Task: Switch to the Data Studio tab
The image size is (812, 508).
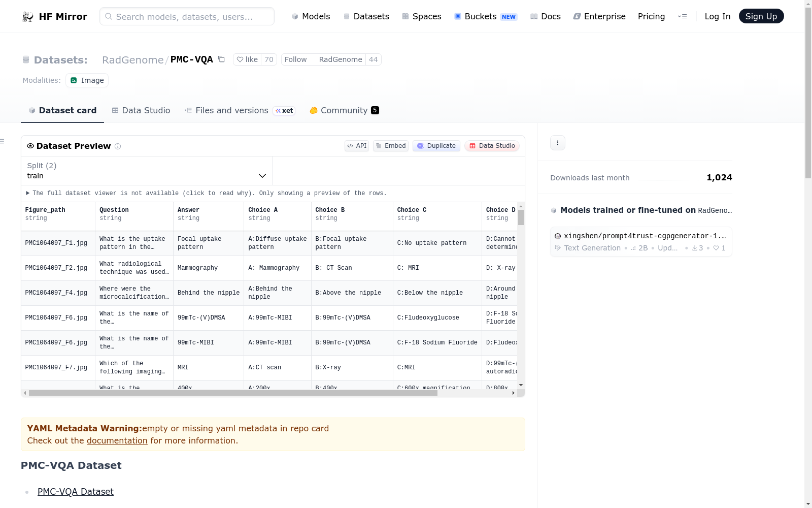Action: click(x=141, y=110)
